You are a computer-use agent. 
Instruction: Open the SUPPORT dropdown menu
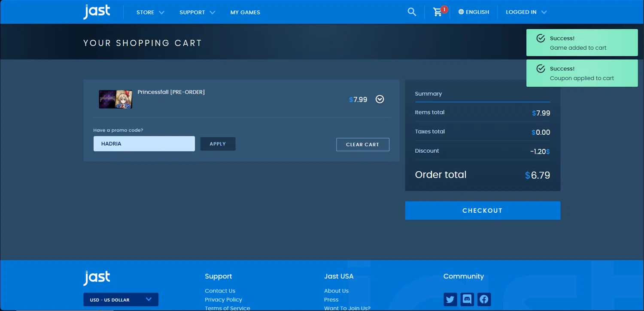tap(197, 12)
